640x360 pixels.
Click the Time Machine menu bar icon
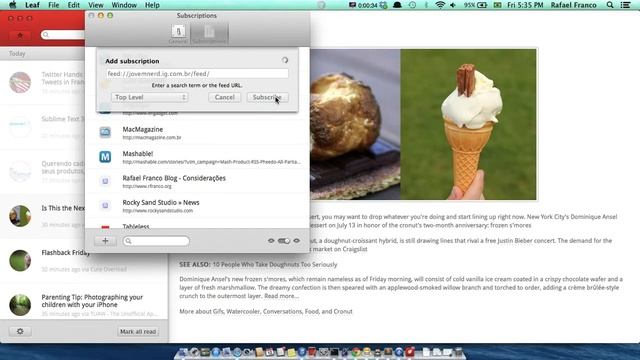[412, 5]
